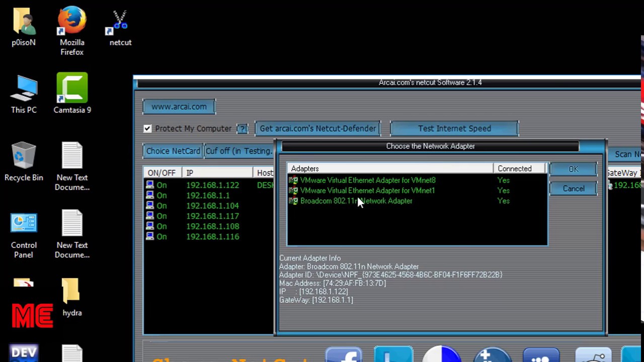Open Control Panel desktop shortcut
Screen dimensions: 644x362
click(x=24, y=224)
